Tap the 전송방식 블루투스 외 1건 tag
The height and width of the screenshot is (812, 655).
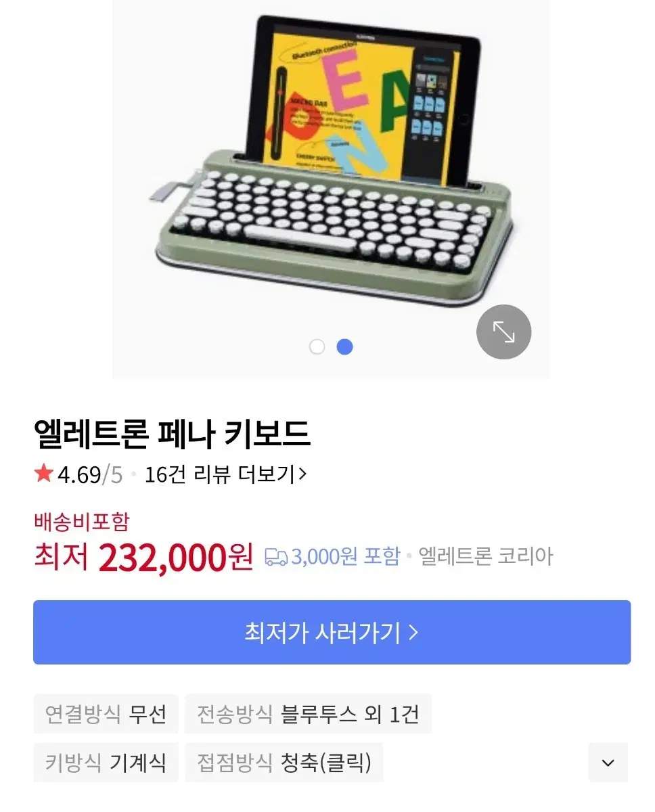point(308,714)
